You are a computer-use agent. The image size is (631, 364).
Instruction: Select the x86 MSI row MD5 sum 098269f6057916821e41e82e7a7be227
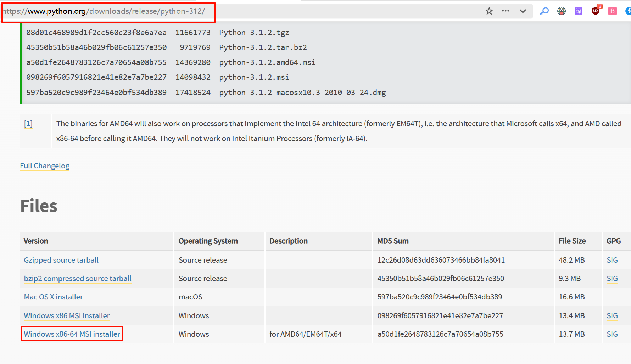pyautogui.click(x=440, y=316)
